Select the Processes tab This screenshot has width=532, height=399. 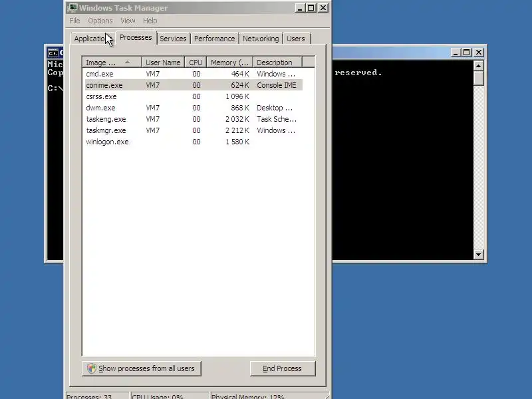coord(136,37)
